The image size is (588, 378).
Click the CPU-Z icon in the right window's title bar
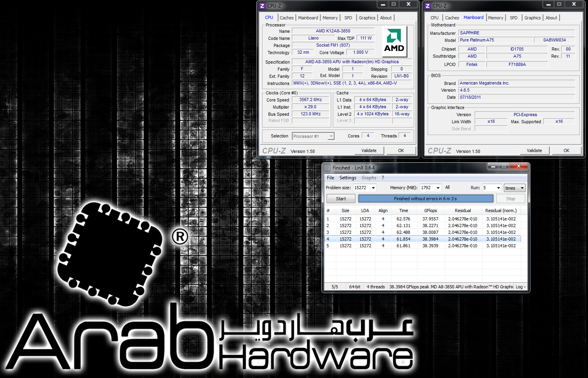pyautogui.click(x=428, y=6)
